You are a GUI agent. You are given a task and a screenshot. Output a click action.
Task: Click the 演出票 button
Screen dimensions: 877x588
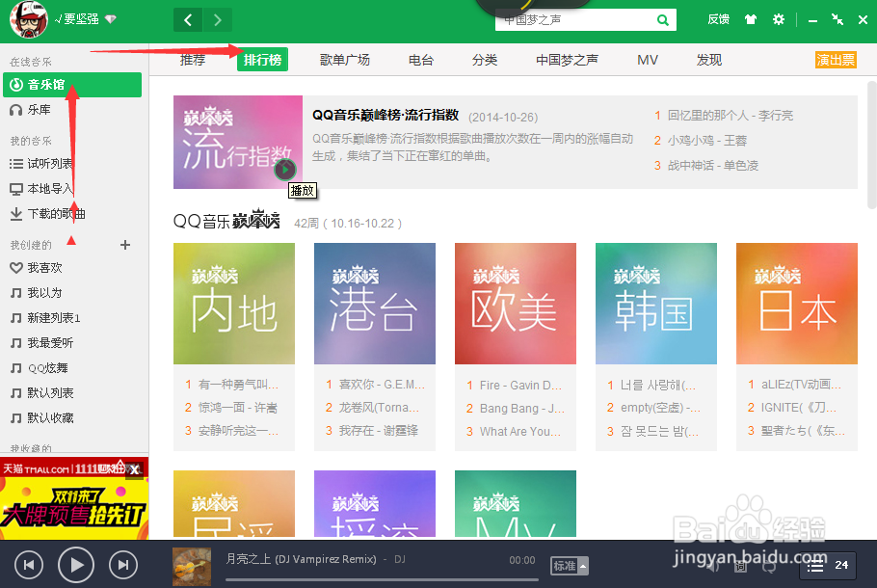point(836,60)
